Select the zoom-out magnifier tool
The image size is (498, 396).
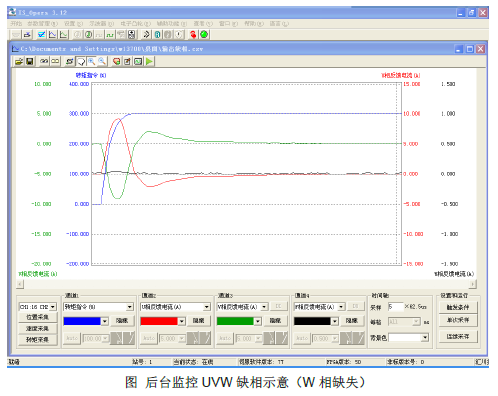[x=102, y=61]
